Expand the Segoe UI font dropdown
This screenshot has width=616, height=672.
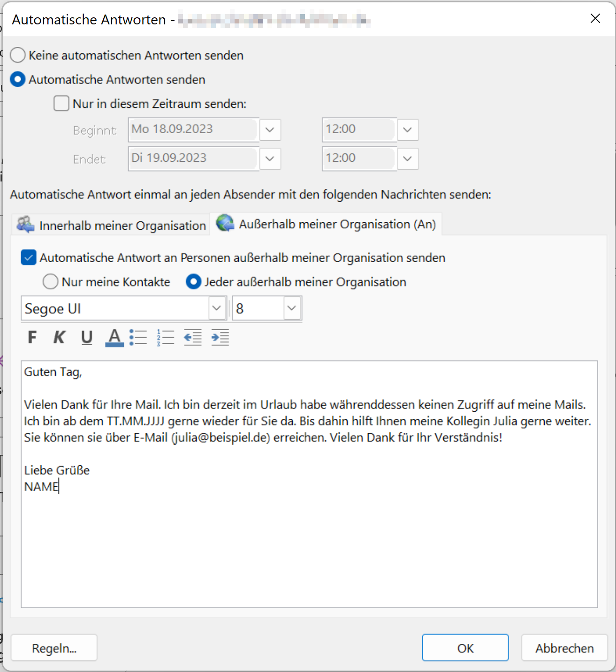pos(217,308)
